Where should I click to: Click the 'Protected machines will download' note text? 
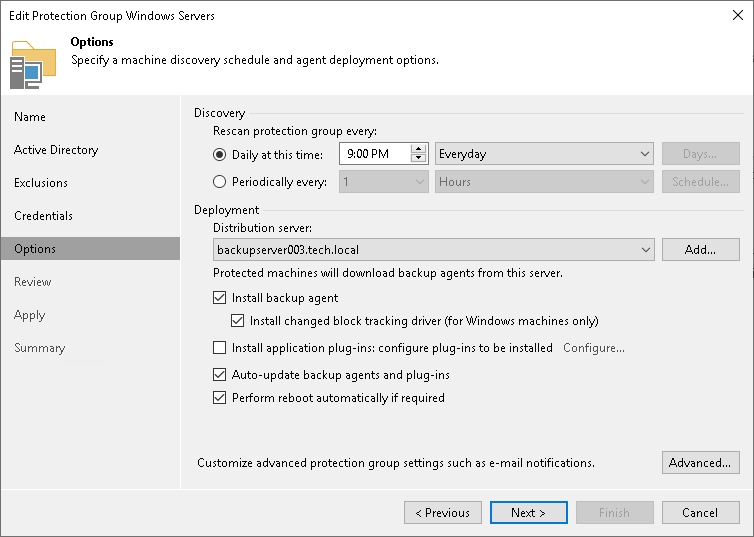click(388, 273)
